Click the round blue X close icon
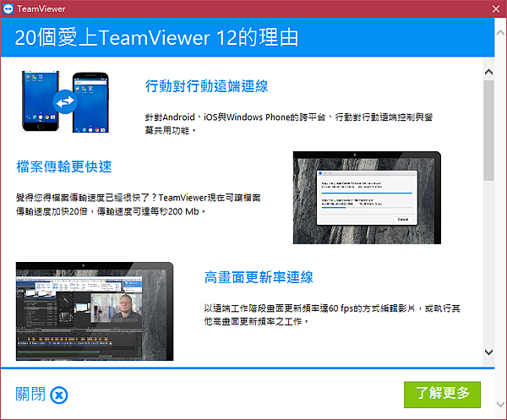The width and height of the screenshot is (507, 420). click(59, 395)
